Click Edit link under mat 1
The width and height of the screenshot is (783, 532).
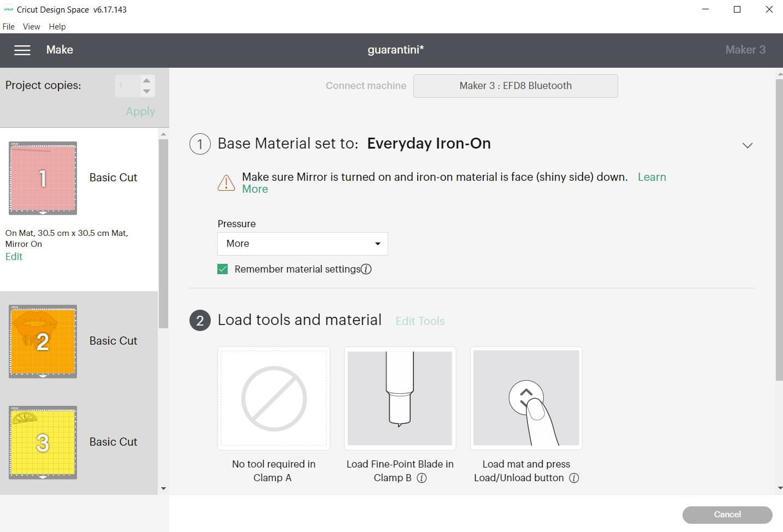click(x=14, y=256)
